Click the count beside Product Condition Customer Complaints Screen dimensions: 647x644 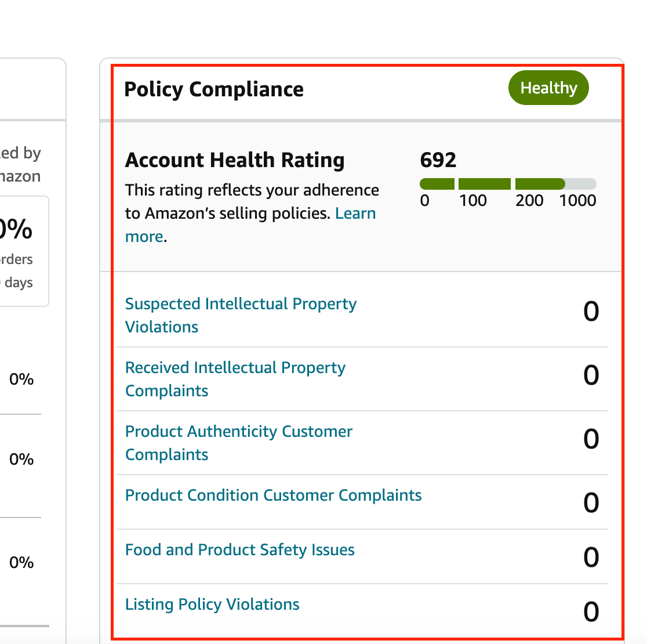(591, 503)
